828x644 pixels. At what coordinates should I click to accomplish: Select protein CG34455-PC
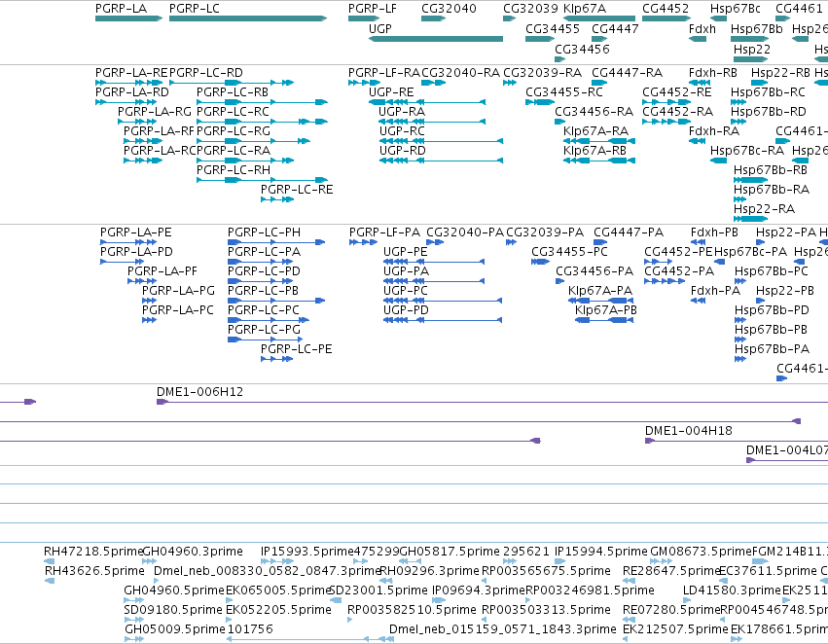tap(569, 252)
